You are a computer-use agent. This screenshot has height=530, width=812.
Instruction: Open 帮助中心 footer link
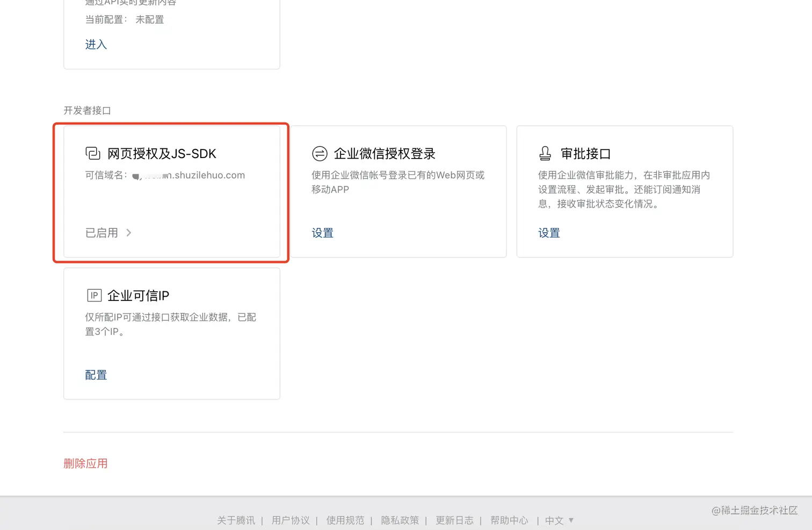(509, 520)
